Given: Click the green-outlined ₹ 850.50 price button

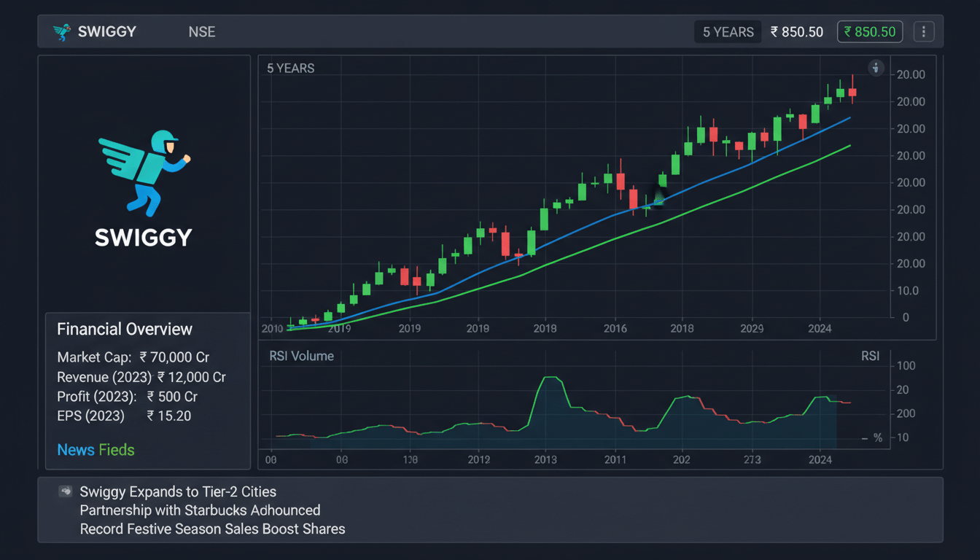Looking at the screenshot, I should click(x=870, y=32).
